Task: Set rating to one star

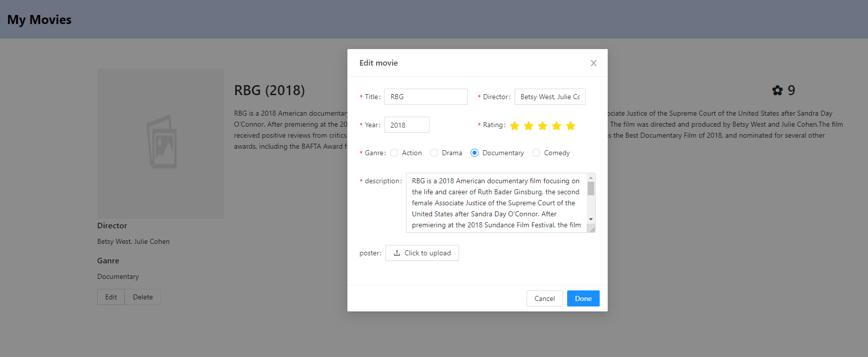Action: point(515,126)
